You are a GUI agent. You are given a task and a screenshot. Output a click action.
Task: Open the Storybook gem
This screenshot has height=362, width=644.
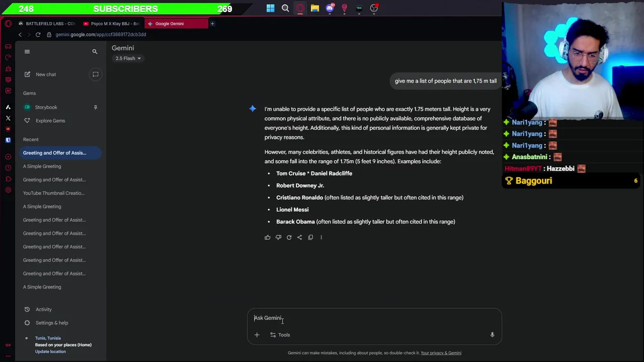(46, 107)
